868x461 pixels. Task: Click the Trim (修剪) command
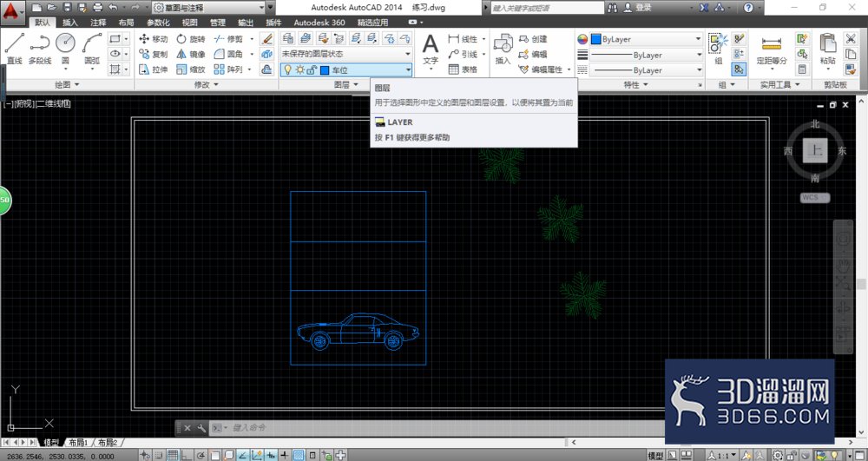(228, 39)
